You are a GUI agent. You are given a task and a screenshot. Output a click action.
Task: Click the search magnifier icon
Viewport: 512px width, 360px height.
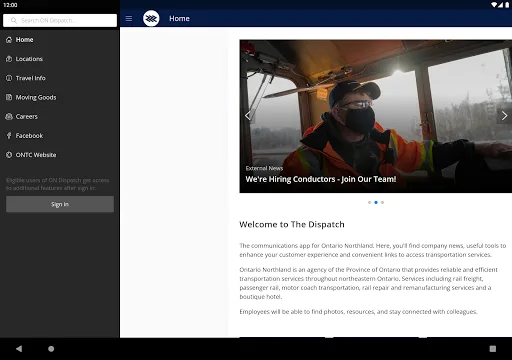(x=14, y=20)
